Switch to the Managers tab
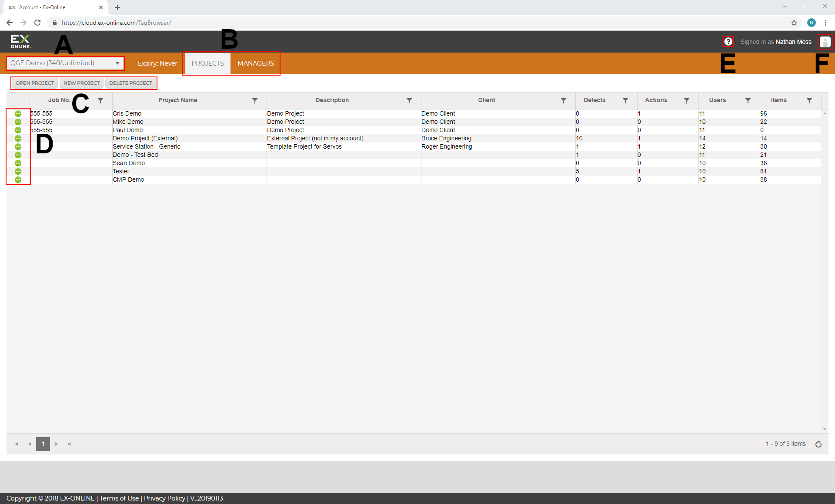The image size is (835, 504). (x=255, y=63)
